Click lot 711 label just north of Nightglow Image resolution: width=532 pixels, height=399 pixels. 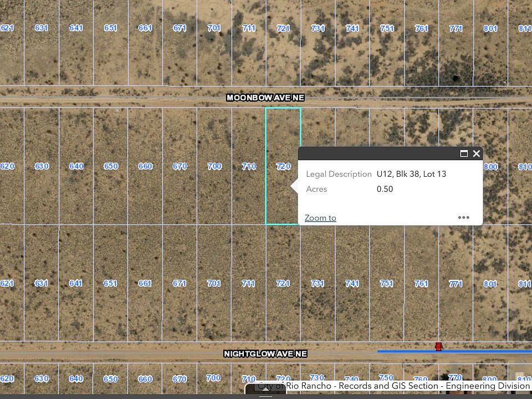point(248,283)
